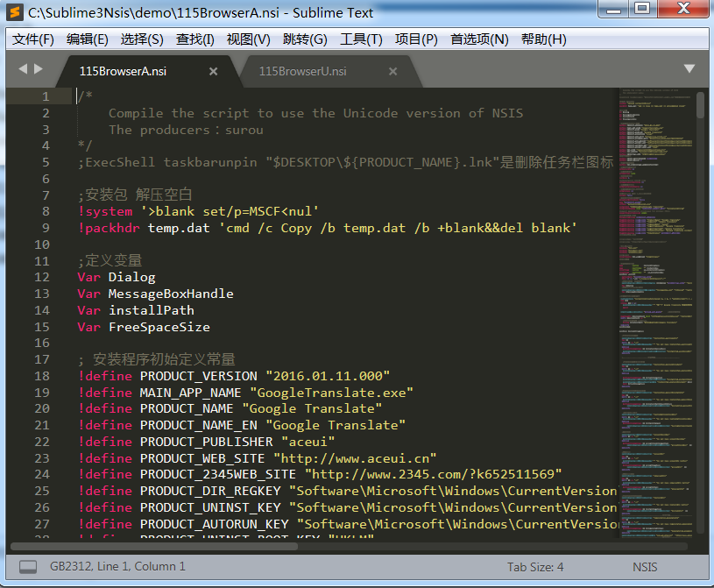Open the 帮助(H) menu
Viewport: 714px width, 588px height.
544,39
